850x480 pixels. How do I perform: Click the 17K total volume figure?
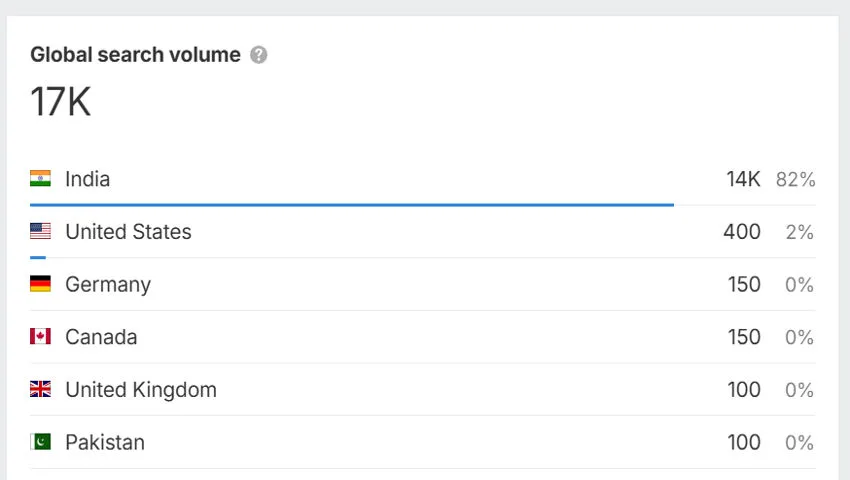61,102
